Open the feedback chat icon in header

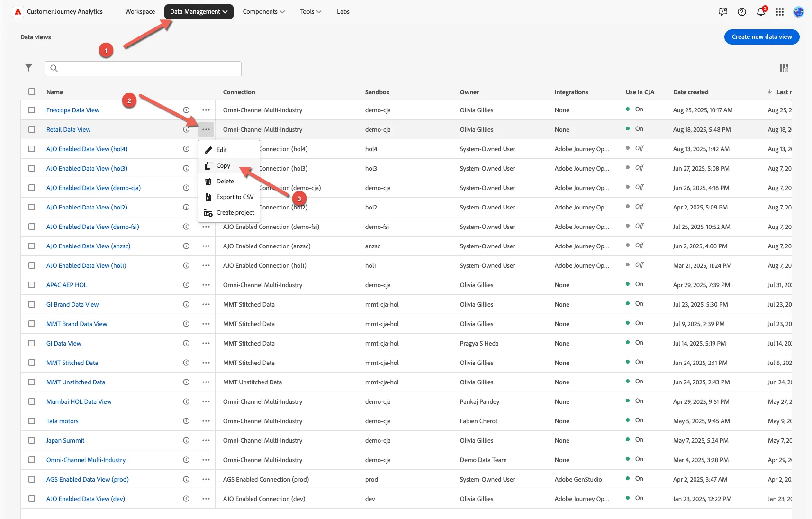(x=723, y=12)
